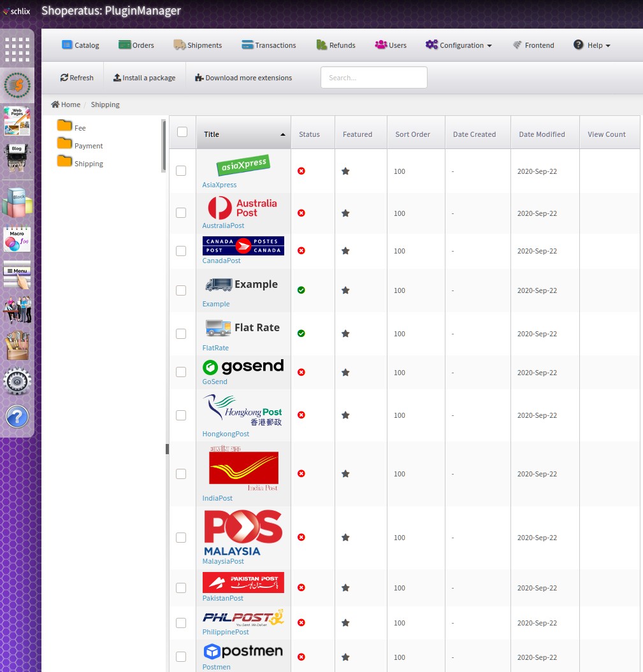Screen dimensions: 643x672
Task: Open the Web Pages sidebar icon
Action: (17, 121)
